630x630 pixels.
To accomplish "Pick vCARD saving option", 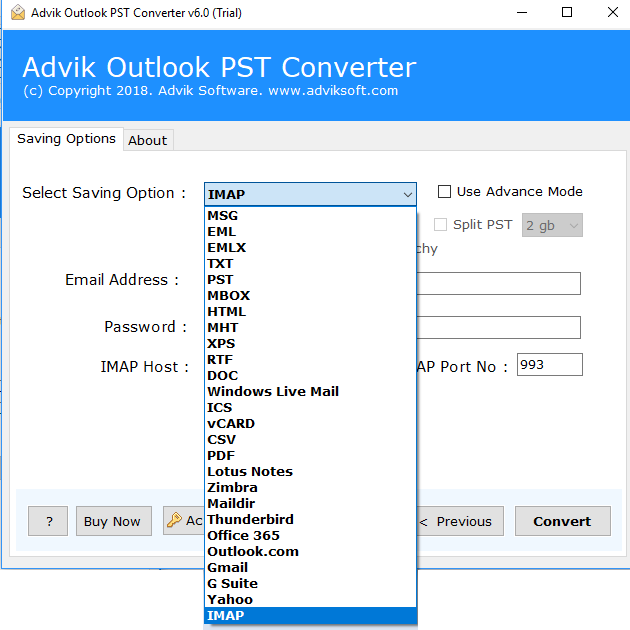I will coord(310,424).
